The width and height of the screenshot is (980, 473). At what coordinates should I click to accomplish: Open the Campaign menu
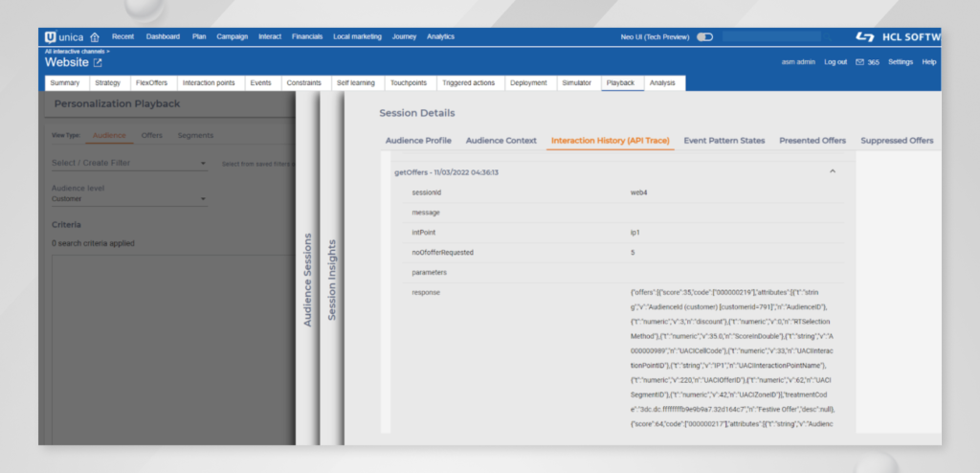click(232, 36)
